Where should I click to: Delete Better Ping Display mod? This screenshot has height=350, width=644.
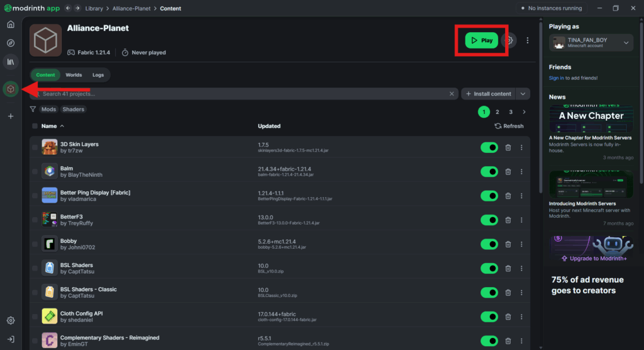[508, 196]
